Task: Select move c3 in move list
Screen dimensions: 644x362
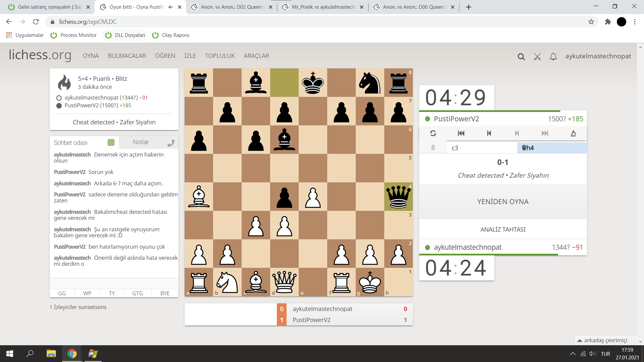Action: pos(482,148)
